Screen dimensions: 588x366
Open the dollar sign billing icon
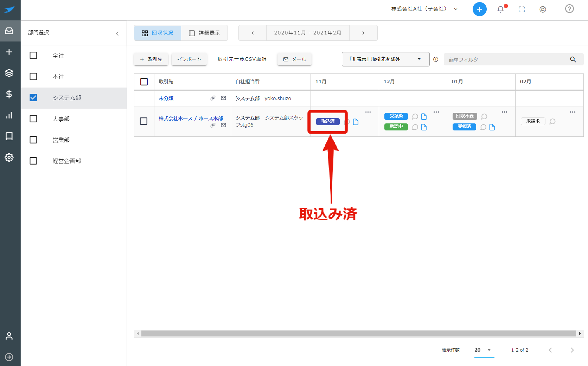[x=9, y=94]
